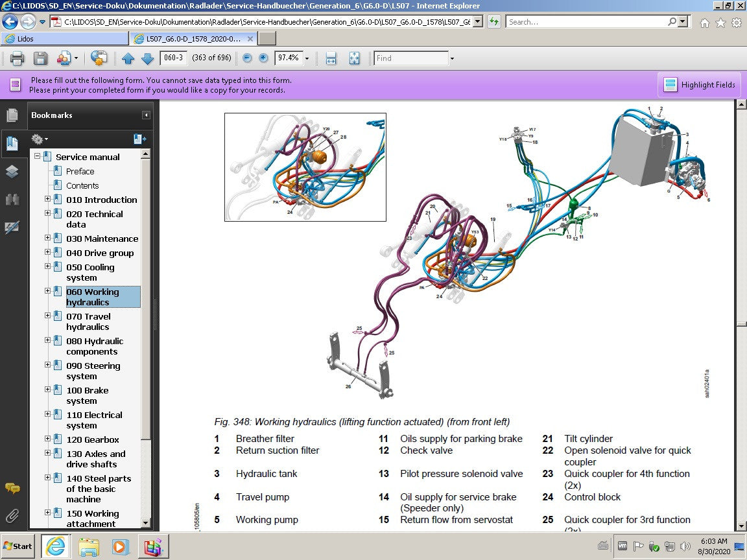Image resolution: width=747 pixels, height=560 pixels.
Task: Open the 030 Maintenance bookmark
Action: point(102,239)
